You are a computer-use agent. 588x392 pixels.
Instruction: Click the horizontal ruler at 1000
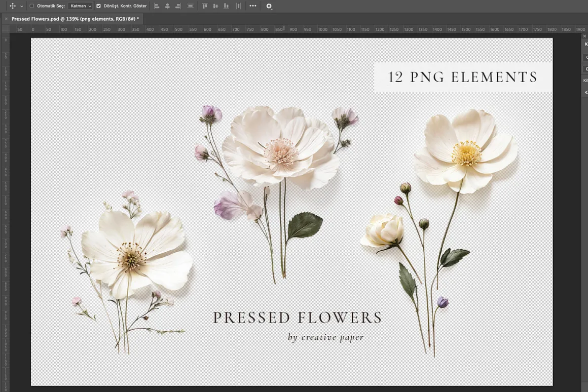point(322,29)
